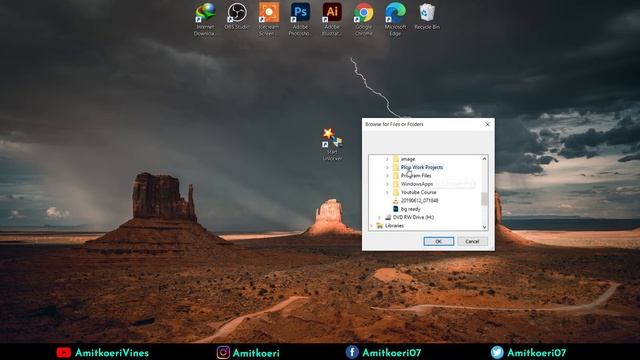Expand the Program Files folder
The width and height of the screenshot is (640, 360).
click(387, 176)
